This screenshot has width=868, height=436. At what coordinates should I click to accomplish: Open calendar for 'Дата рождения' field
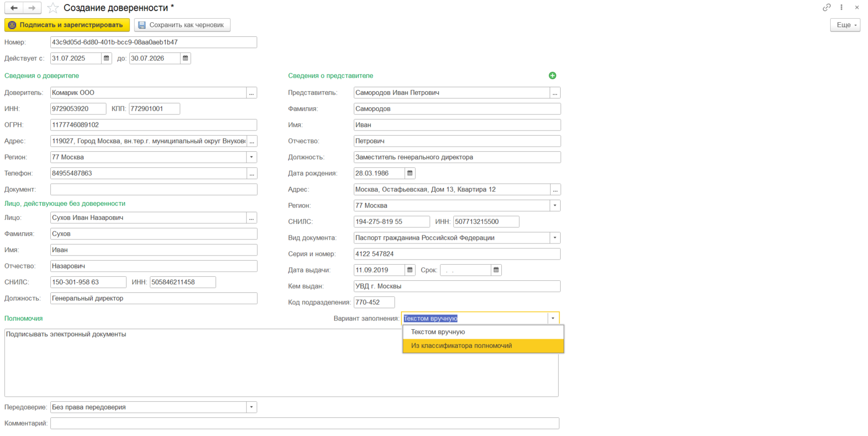410,173
